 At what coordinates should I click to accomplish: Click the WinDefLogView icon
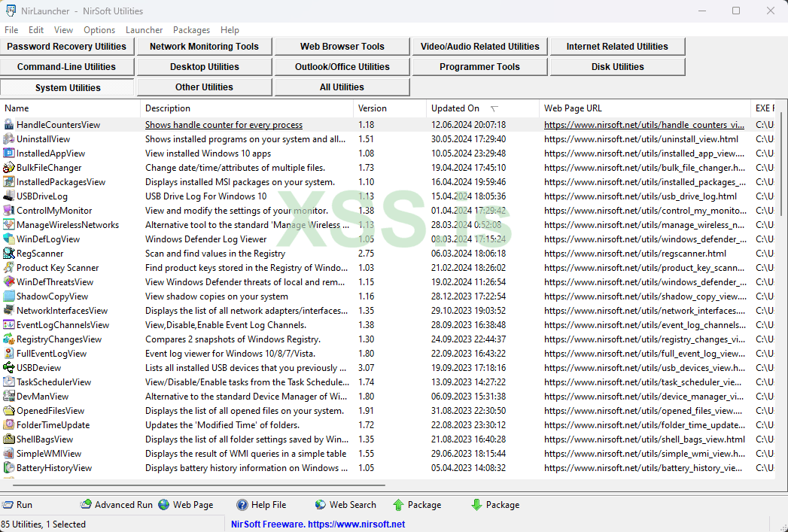pyautogui.click(x=8, y=239)
